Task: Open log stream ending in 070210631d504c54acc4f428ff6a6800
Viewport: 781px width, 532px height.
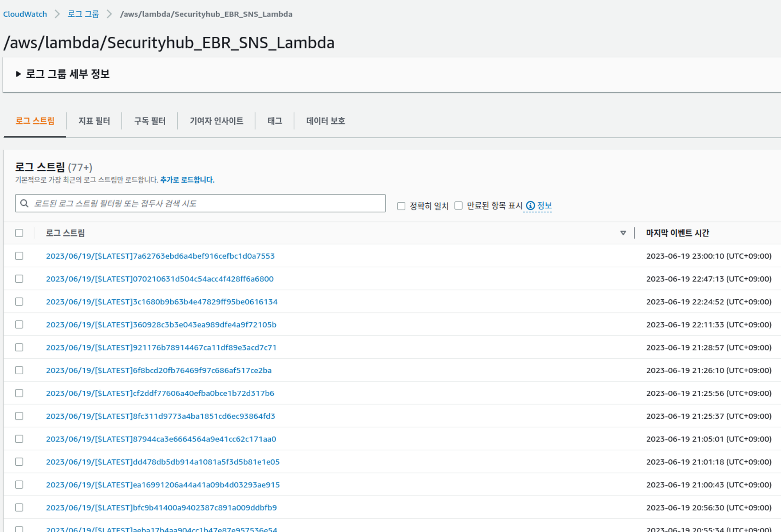Action: click(160, 279)
